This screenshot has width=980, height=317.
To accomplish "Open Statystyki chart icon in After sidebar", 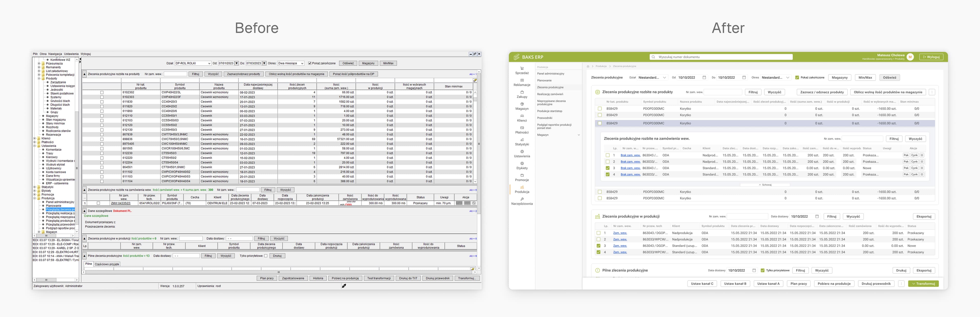I will 522,140.
